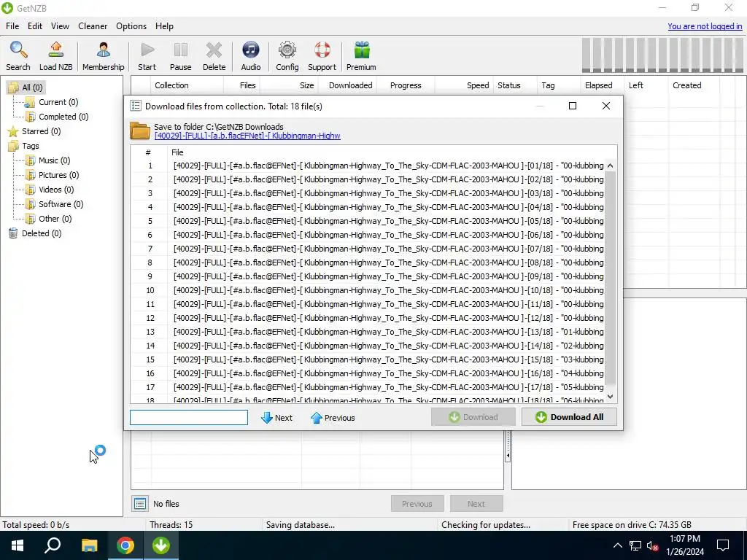Open the Search tool in the toolbar

[x=18, y=55]
